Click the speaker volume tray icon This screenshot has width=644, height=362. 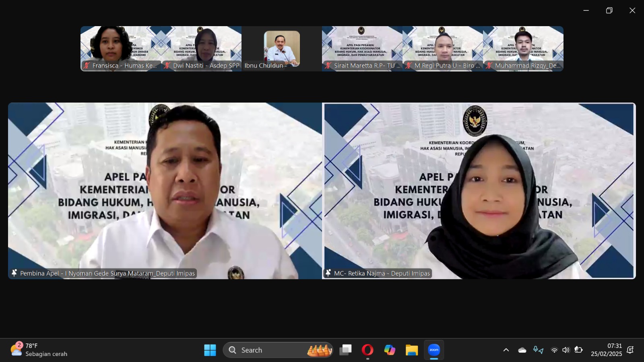tap(566, 350)
